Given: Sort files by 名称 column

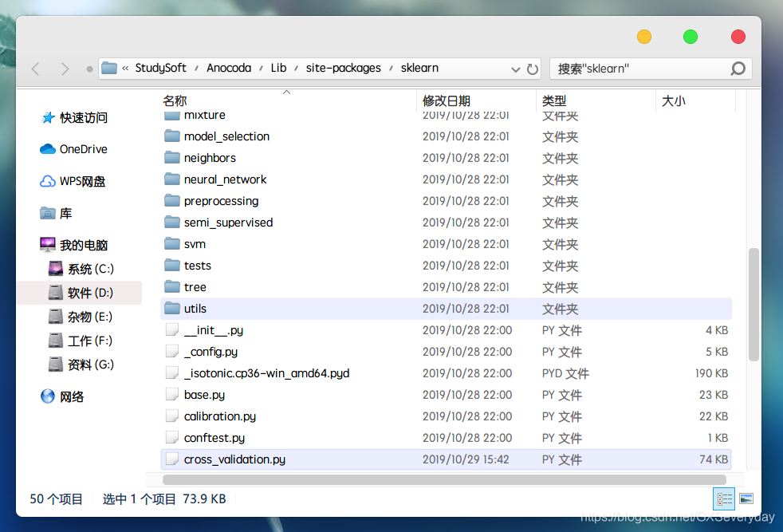Looking at the screenshot, I should point(175,101).
